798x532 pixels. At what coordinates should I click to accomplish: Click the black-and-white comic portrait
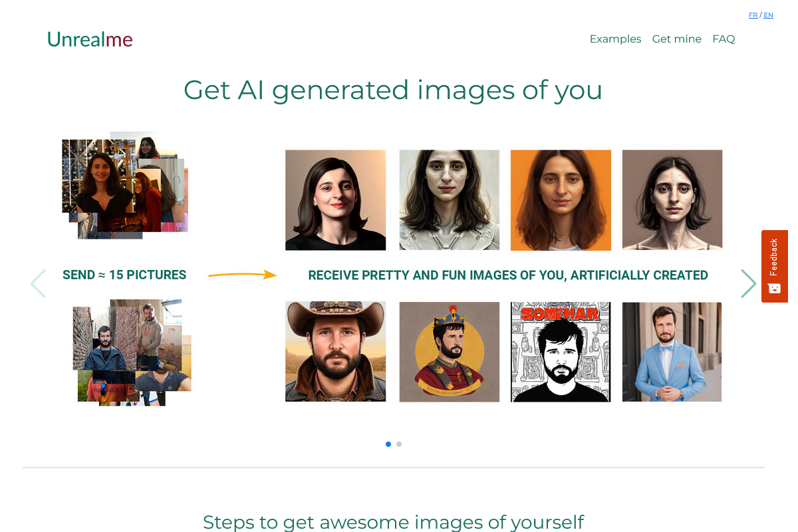561,352
